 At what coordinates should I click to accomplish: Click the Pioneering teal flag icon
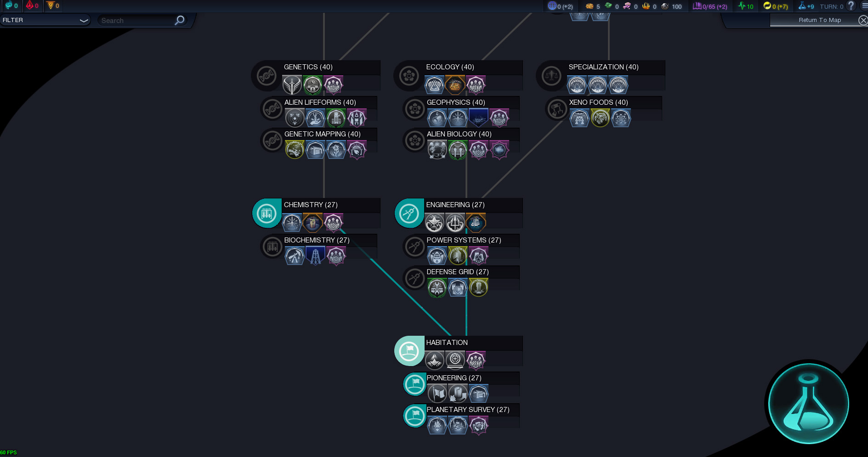coord(415,384)
